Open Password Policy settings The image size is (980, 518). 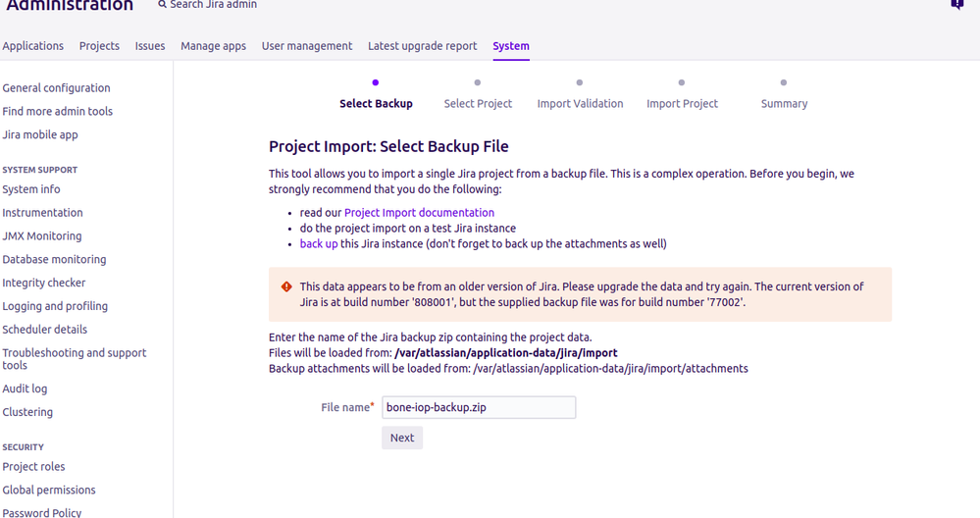42,512
